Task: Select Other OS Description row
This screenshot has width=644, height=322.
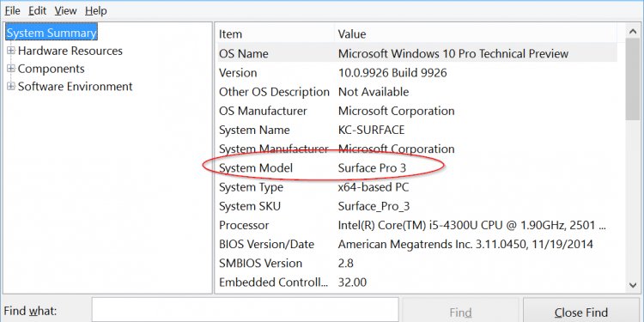Action: 416,92
